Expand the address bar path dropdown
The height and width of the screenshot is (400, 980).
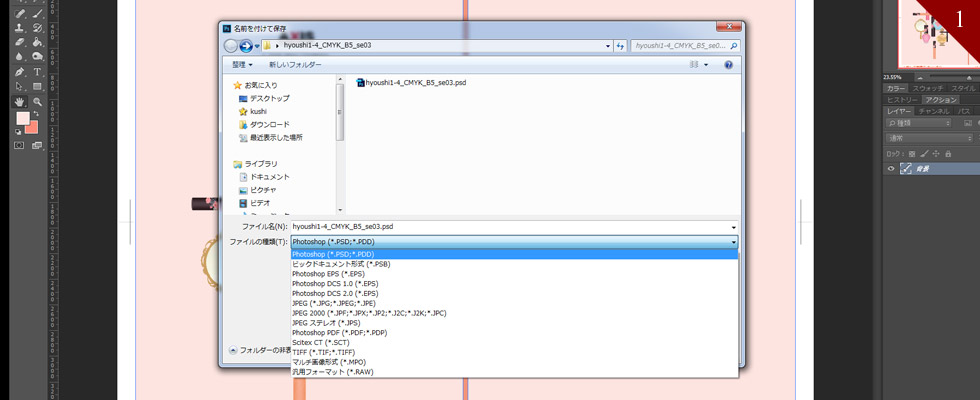coord(608,46)
